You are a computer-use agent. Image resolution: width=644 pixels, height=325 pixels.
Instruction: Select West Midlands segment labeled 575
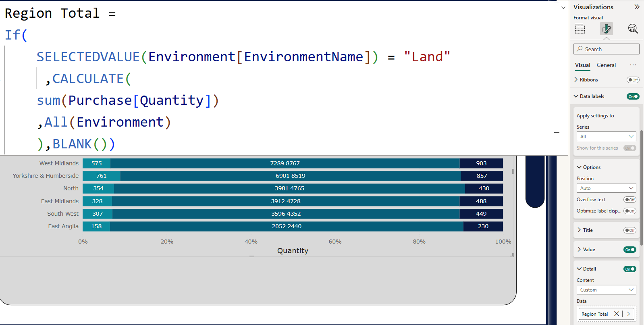click(97, 163)
